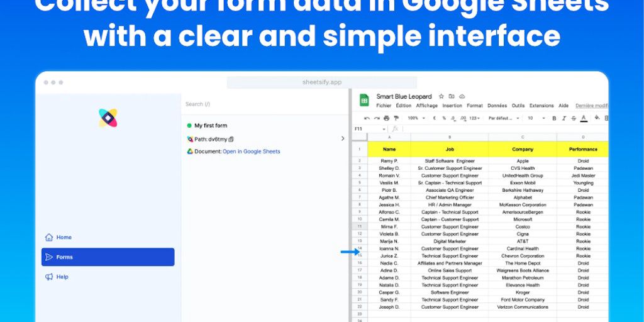This screenshot has width=644, height=322.
Task: Open the Format menu
Action: click(x=475, y=106)
